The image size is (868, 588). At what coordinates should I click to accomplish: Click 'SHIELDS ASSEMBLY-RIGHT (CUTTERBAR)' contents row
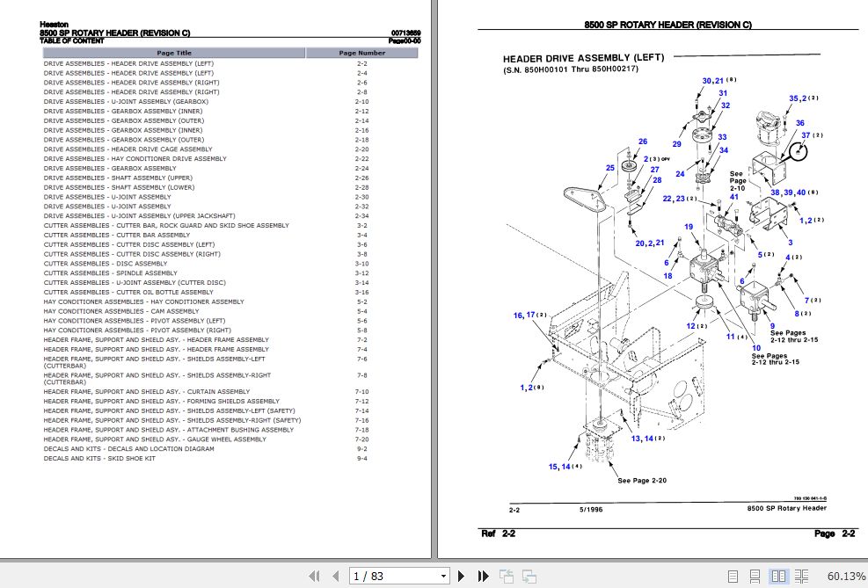[230, 378]
